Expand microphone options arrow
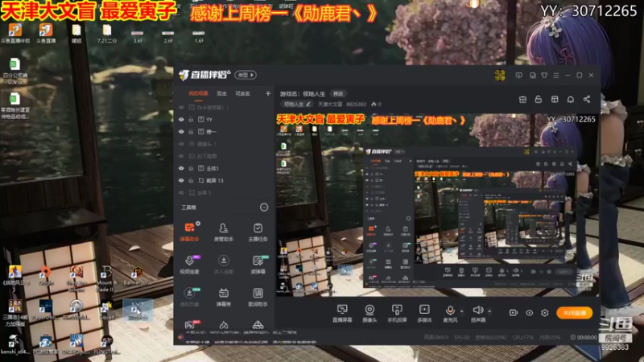Screen dimensions: 644x362 [461, 311]
